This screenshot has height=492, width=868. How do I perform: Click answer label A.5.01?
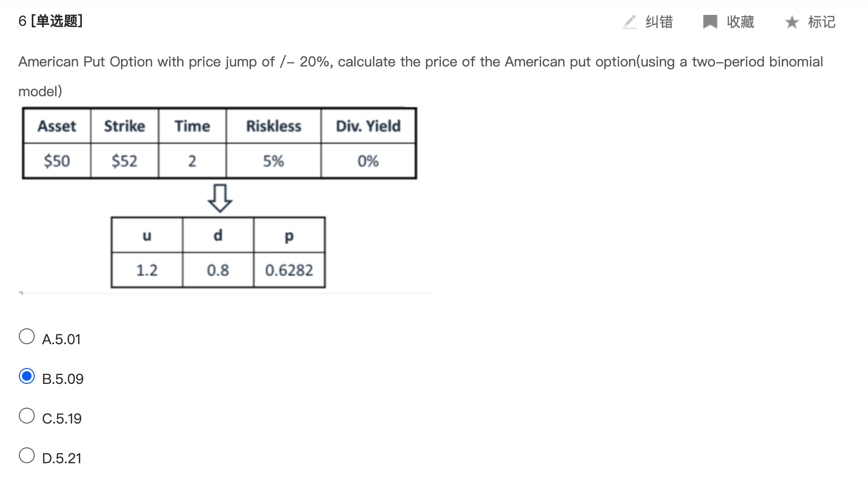pos(62,339)
